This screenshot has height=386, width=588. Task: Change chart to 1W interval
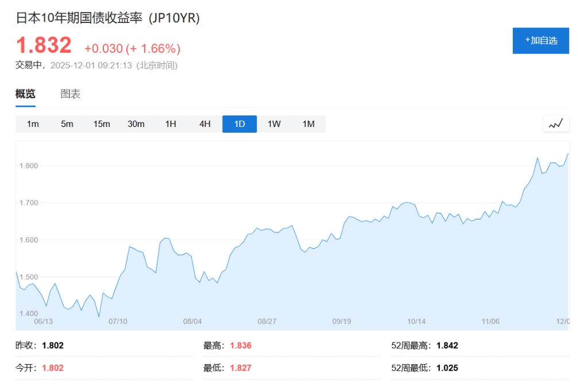click(x=274, y=124)
